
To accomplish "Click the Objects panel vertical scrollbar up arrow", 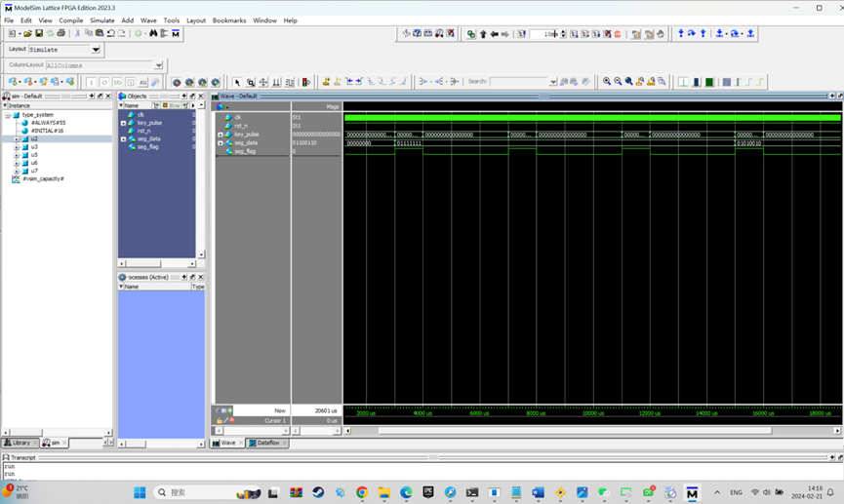I will click(x=201, y=105).
